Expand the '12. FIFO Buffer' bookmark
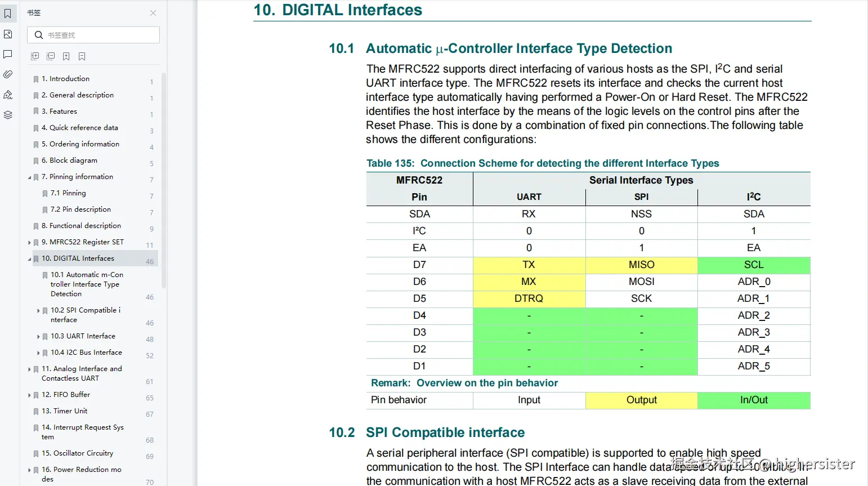The width and height of the screenshot is (868, 486). pos(30,395)
